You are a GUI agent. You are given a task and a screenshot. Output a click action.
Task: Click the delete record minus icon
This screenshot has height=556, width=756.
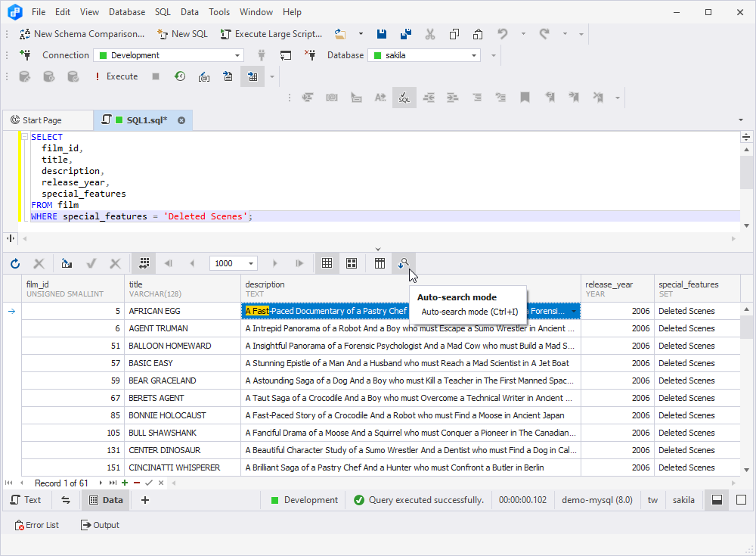[137, 483]
